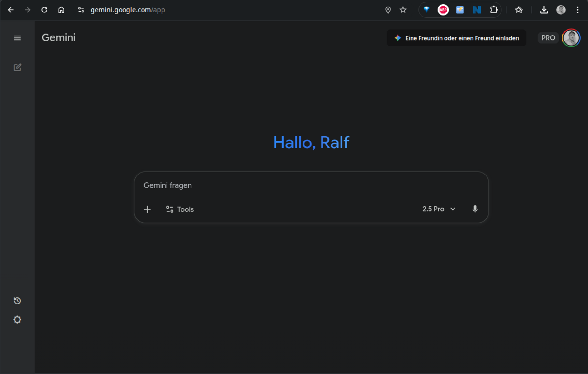Open the activity history icon in sidebar
Screen dimensions: 588x374
point(17,301)
